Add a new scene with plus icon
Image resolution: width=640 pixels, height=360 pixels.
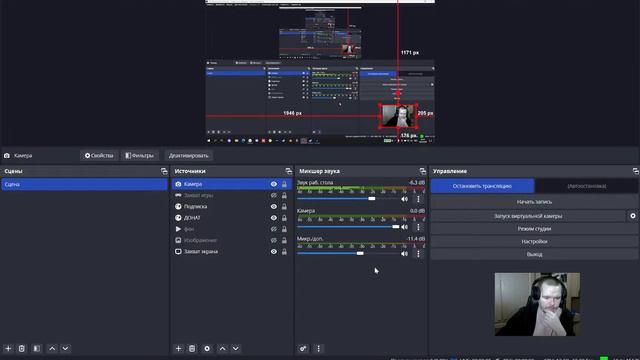[x=8, y=349]
